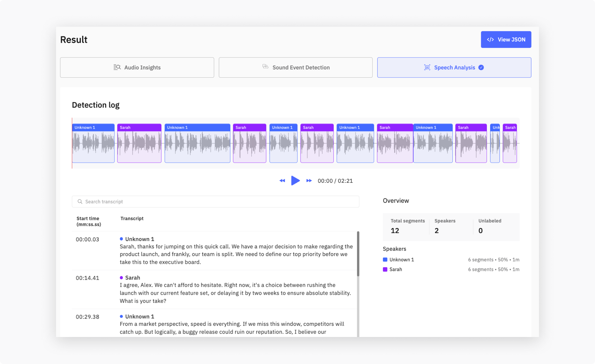Click the Unknown 1 speaker label at 00:00.03
This screenshot has height=364, width=595.
140,239
